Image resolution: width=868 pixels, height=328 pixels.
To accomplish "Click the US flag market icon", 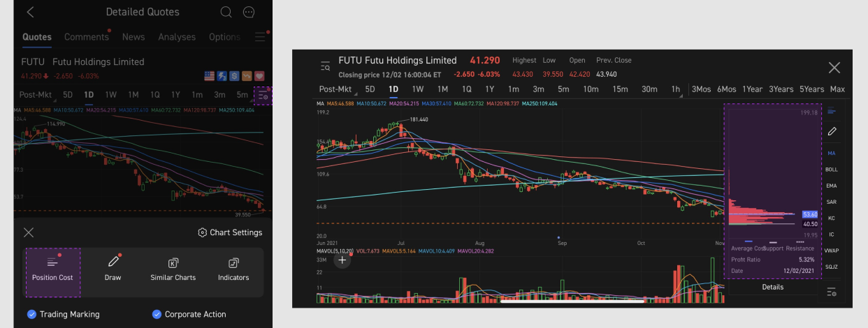I will coord(210,75).
